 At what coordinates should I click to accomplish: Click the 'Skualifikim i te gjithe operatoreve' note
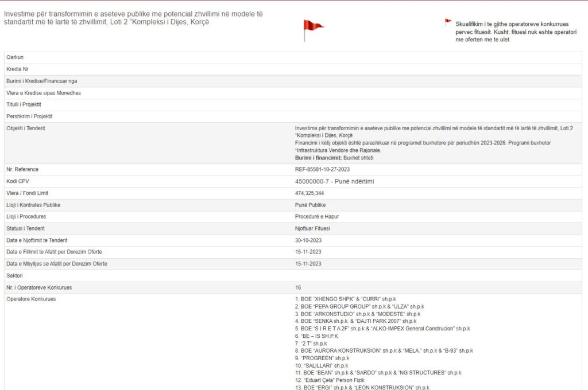[x=512, y=32]
